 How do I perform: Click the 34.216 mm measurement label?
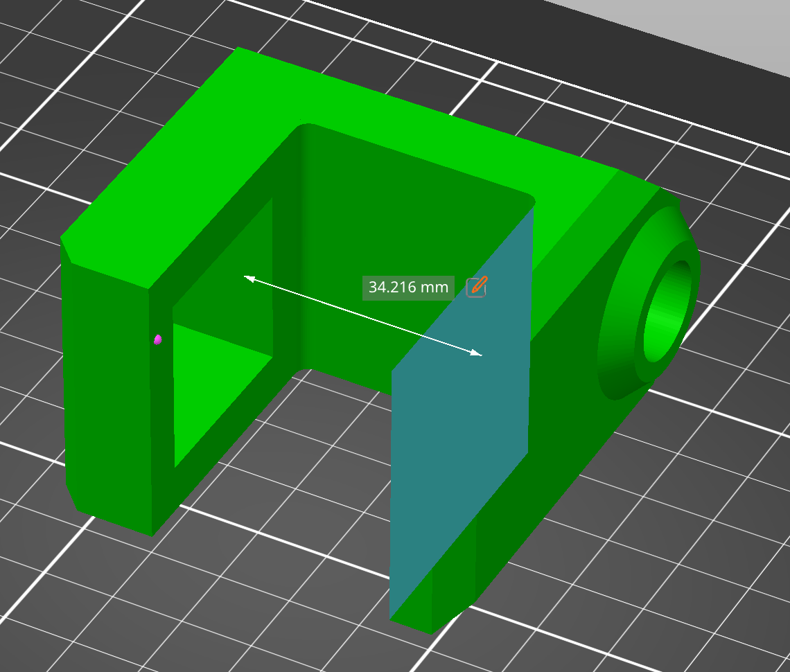[x=408, y=288]
